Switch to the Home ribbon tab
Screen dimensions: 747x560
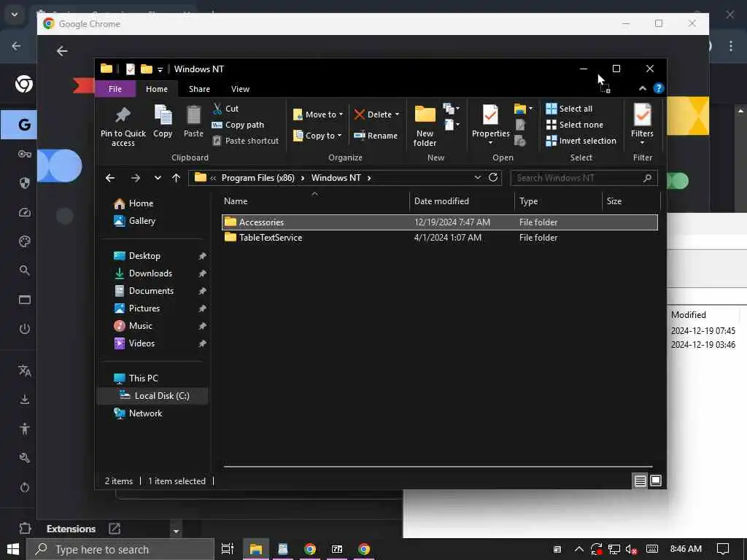(x=157, y=89)
